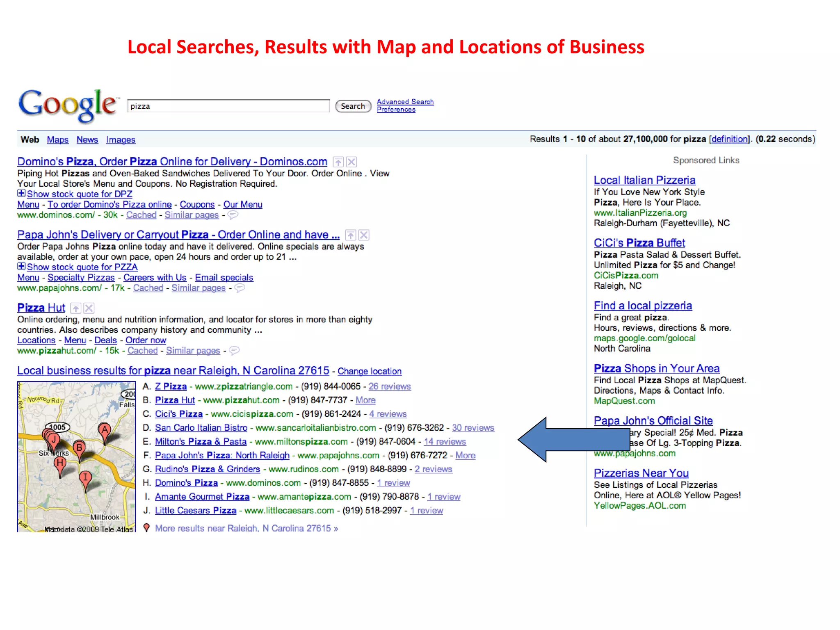Viewport: 840px width, 630px height.
Task: Open comment bubble for dominos.com result
Action: [233, 215]
